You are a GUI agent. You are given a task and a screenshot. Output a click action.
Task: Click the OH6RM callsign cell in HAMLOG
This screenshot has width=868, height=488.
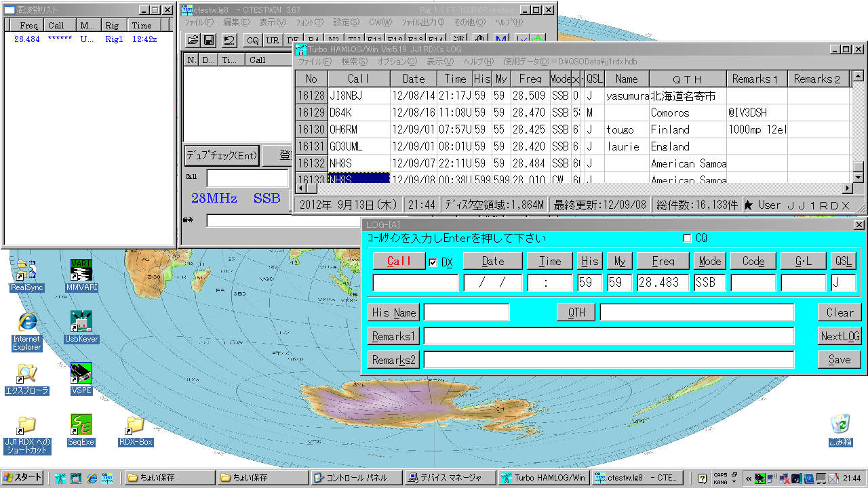pyautogui.click(x=359, y=129)
